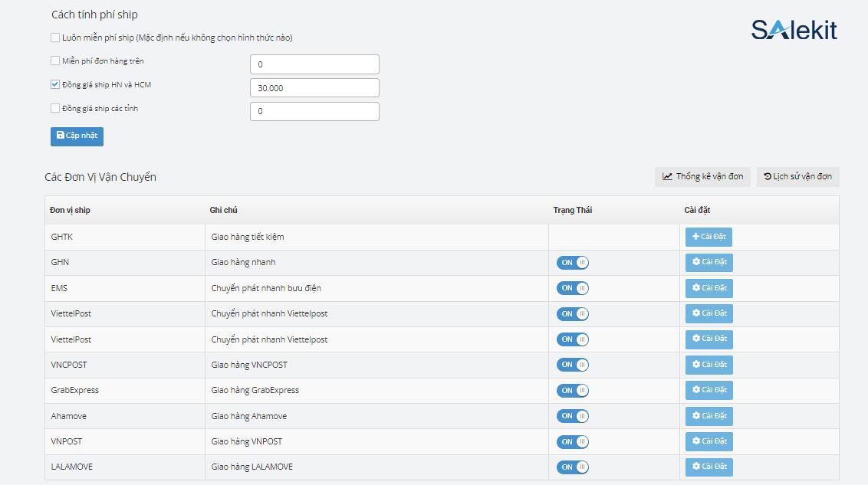Image resolution: width=868 pixels, height=485 pixels.
Task: Open settings gear for GHN carrier
Action: 709,263
